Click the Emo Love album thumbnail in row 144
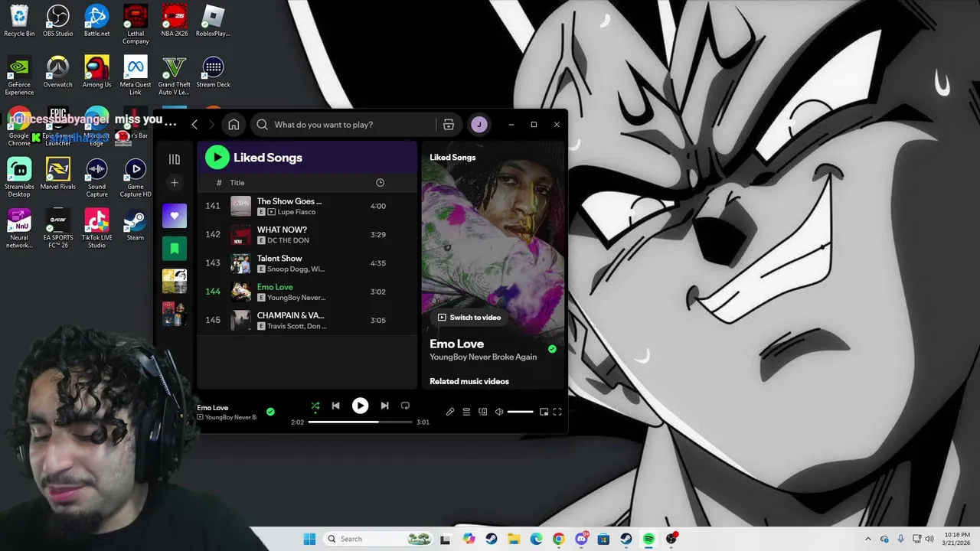The width and height of the screenshot is (980, 551). point(241,292)
